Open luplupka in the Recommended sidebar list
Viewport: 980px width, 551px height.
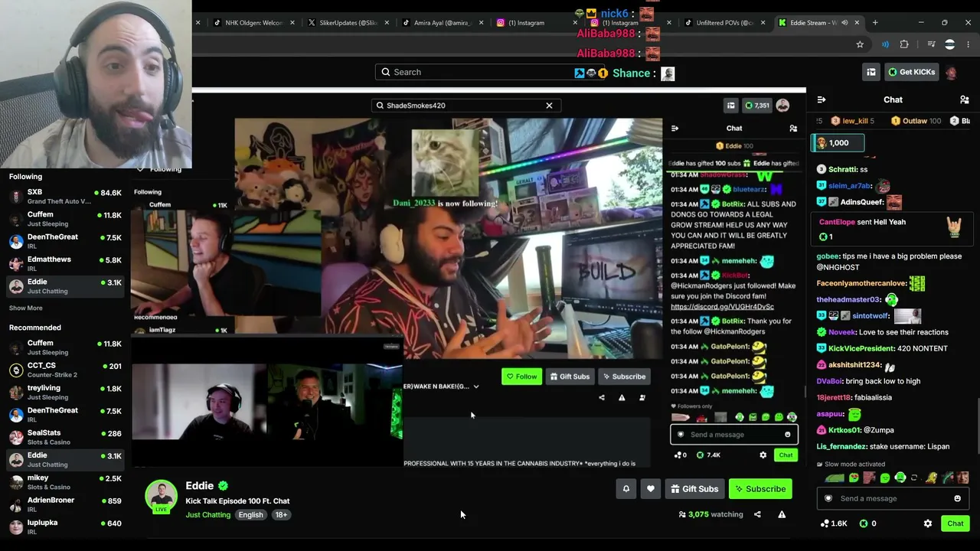65,527
